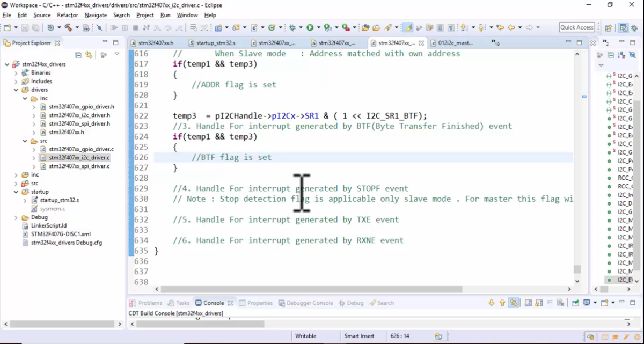This screenshot has height=344, width=644.
Task: Select stm32f407xx_gpio_driver.h in Project Explorer
Action: 82,107
